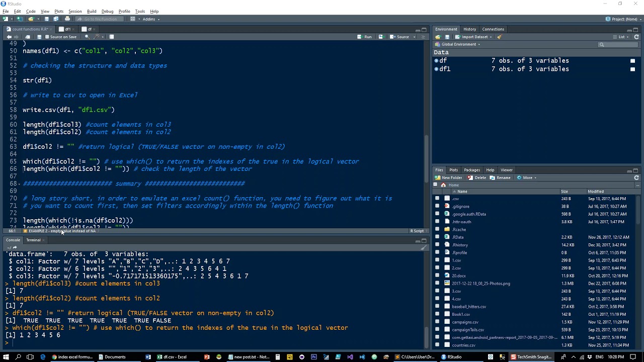Refresh the Files pane listing
The height and width of the screenshot is (362, 644).
coord(636,177)
